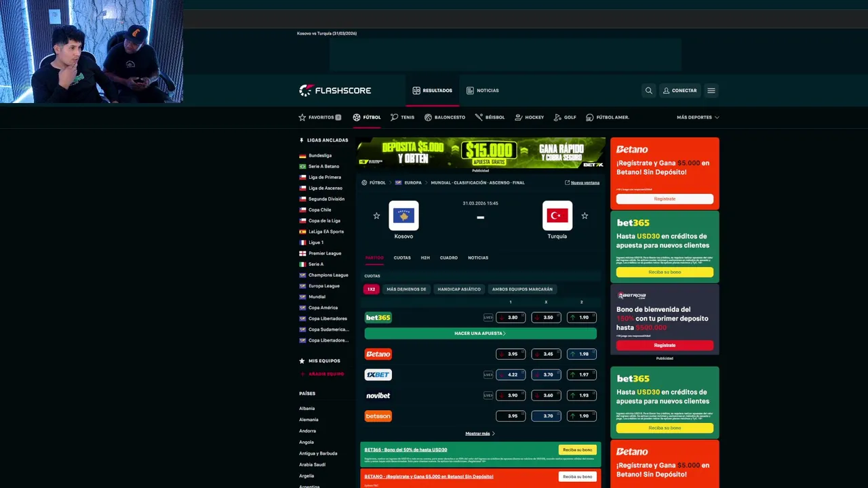Favorite the Kosovo team star
Image resolution: width=868 pixels, height=488 pixels.
tap(376, 216)
